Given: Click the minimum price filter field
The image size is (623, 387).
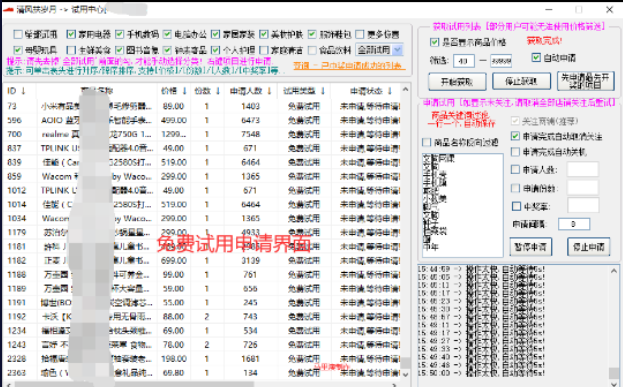Looking at the screenshot, I should (463, 61).
